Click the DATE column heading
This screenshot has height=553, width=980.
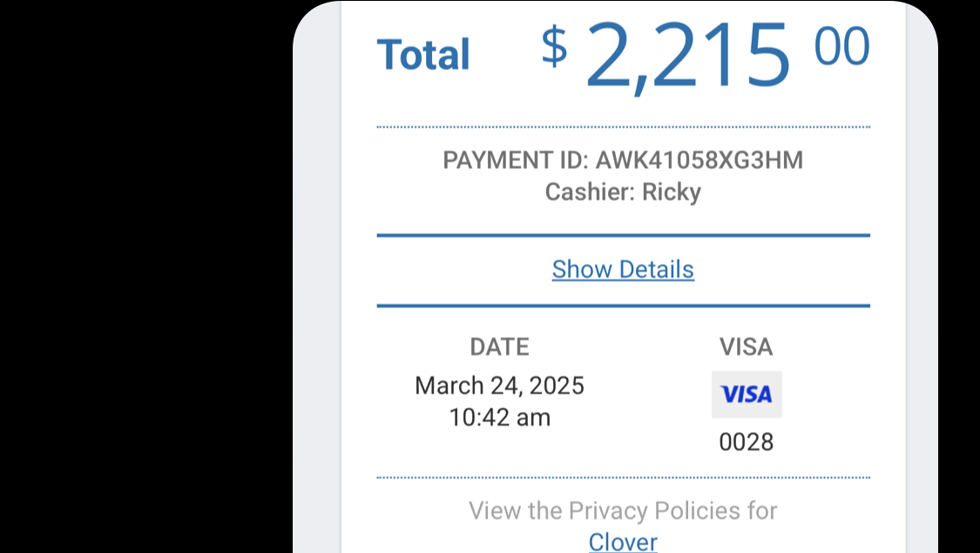499,347
